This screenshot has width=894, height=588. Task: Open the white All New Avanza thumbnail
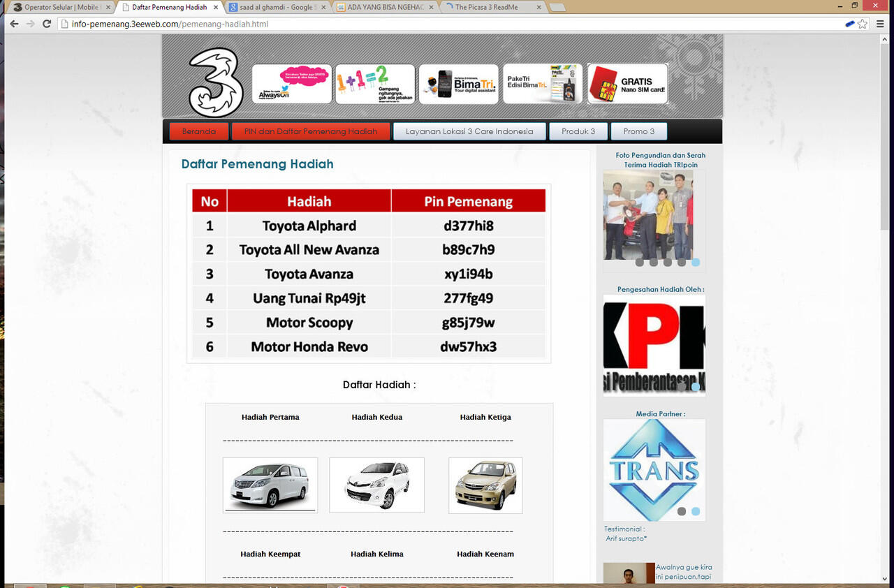click(376, 485)
